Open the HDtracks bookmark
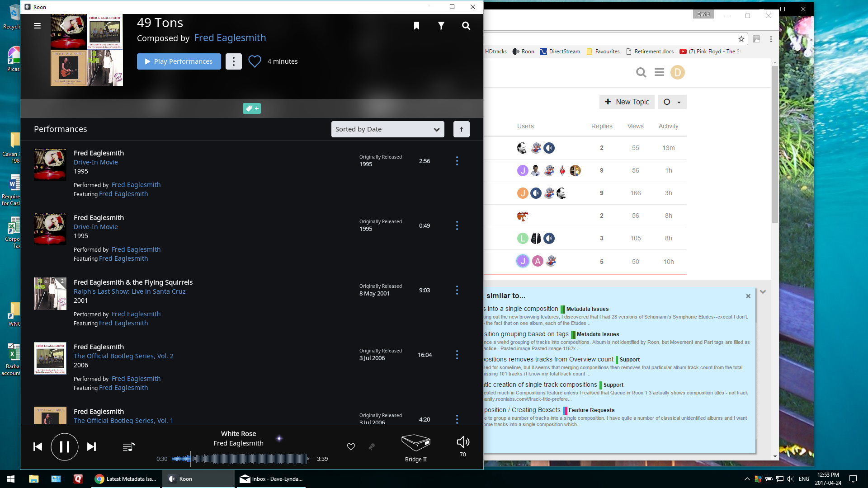The height and width of the screenshot is (488, 868). pos(496,52)
